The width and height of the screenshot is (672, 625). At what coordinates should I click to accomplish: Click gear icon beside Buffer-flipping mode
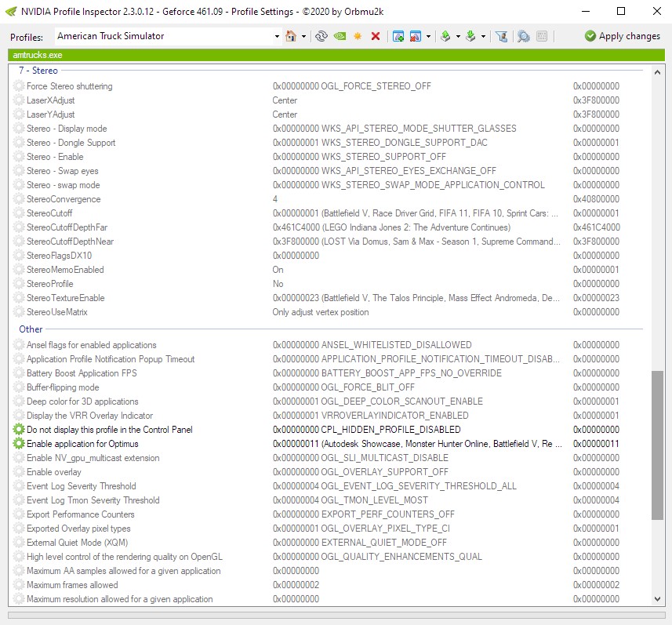click(x=19, y=387)
